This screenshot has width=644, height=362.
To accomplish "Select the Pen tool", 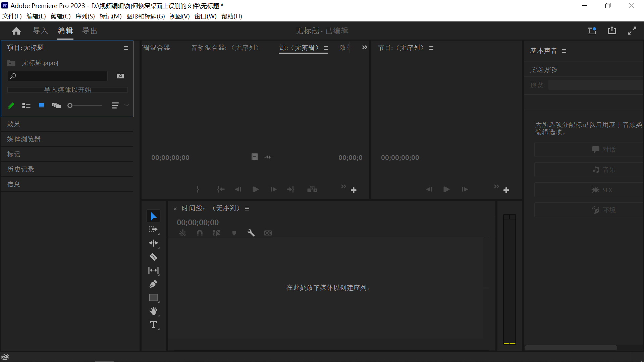I will [153, 284].
